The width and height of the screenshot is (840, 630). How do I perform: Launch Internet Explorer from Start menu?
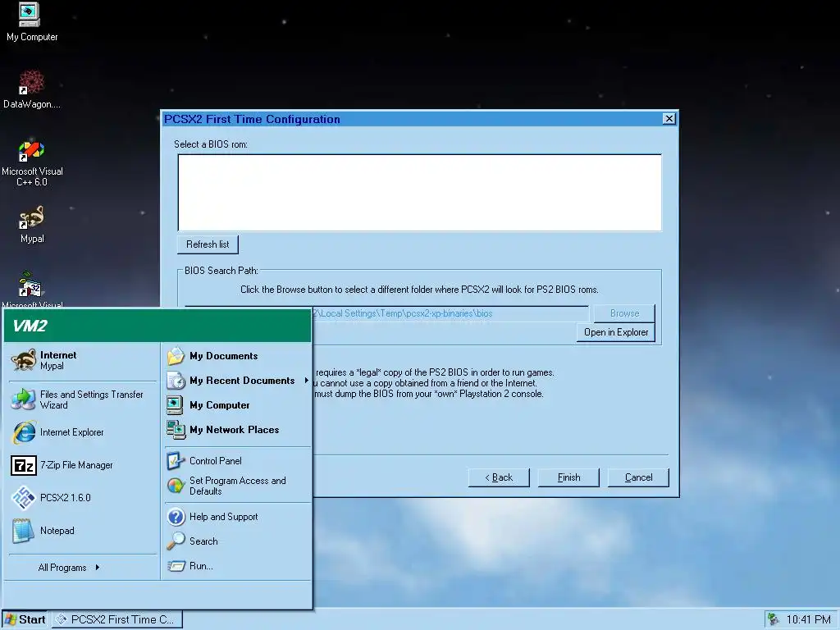click(82, 432)
